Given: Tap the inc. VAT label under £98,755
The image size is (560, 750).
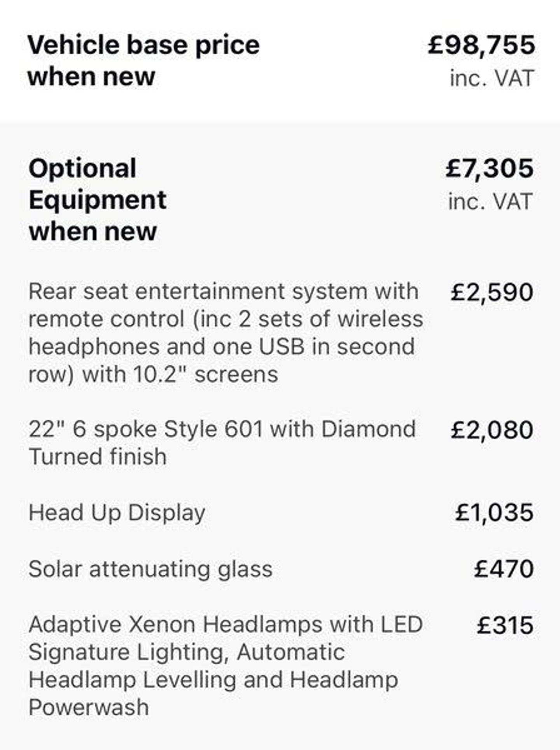Looking at the screenshot, I should click(492, 78).
